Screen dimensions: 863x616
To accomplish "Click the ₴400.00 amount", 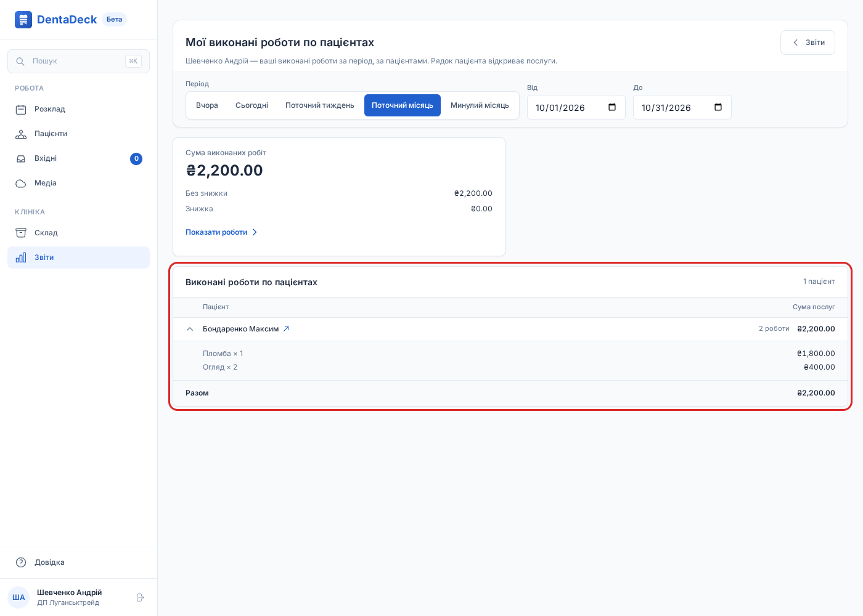I will [819, 367].
